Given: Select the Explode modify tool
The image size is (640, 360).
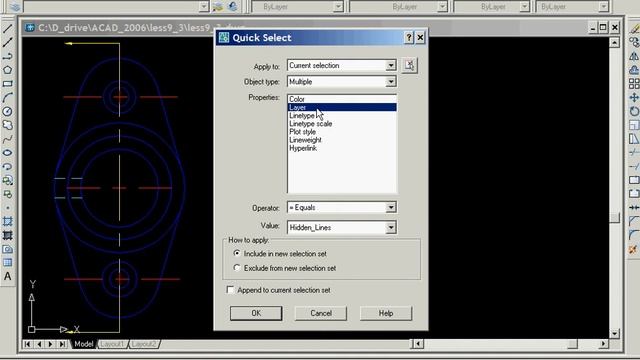Looking at the screenshot, I should [634, 249].
